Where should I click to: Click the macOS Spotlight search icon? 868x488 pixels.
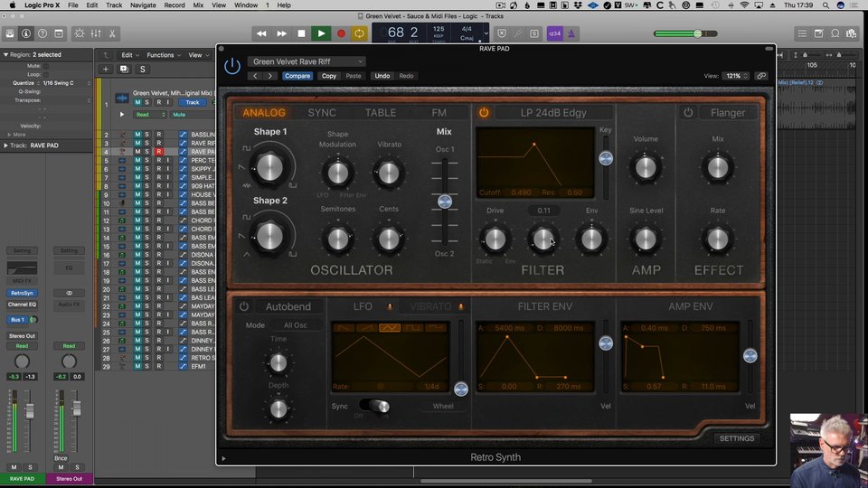tap(825, 5)
